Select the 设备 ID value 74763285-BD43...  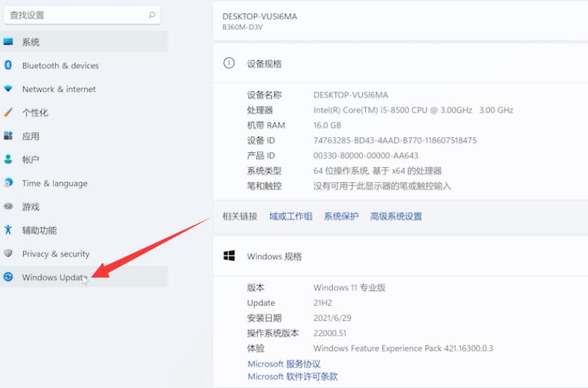[395, 140]
